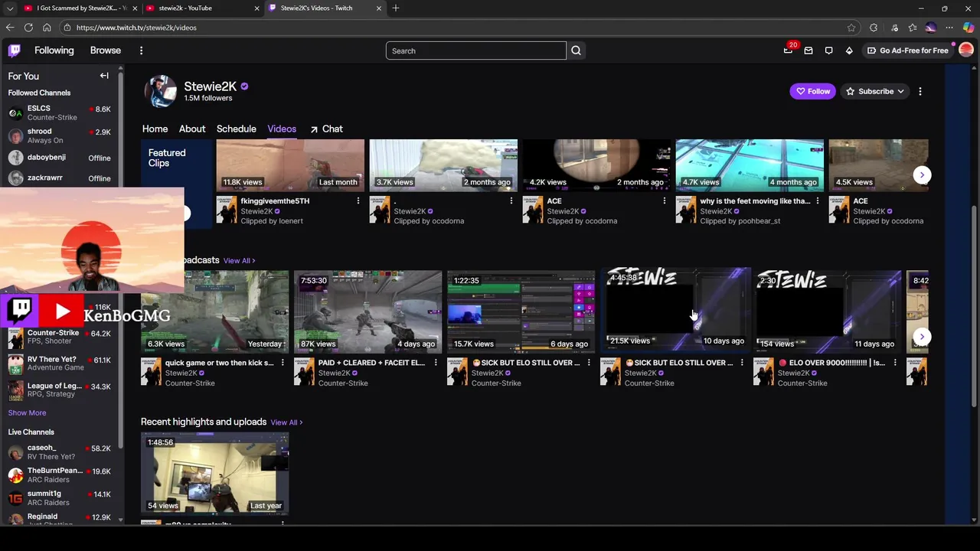Open the browser favorites list icon

coord(913,28)
